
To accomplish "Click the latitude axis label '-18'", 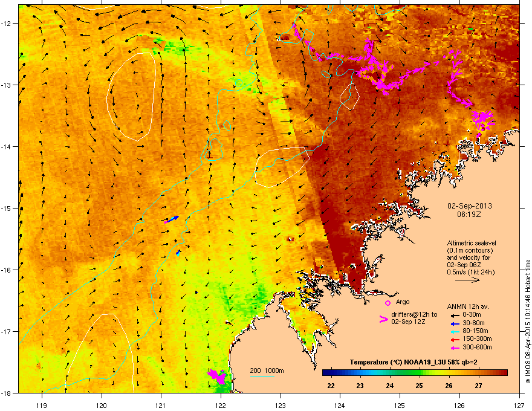I will pyautogui.click(x=6, y=393).
